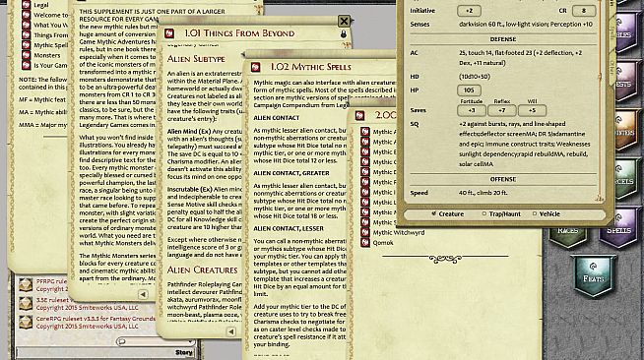Open the 'Mythic F' list entry icon

click(x=365, y=182)
